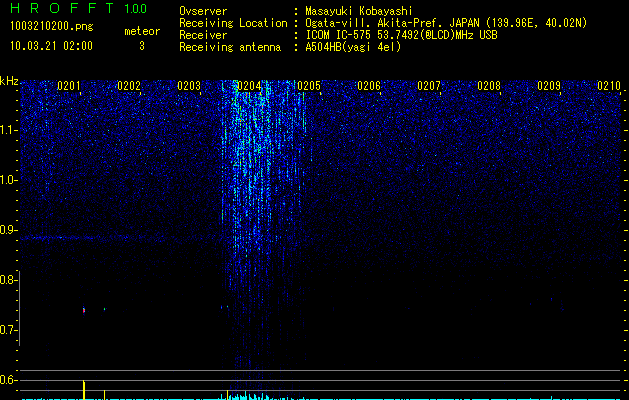Click the Receiving Location label

(233, 23)
